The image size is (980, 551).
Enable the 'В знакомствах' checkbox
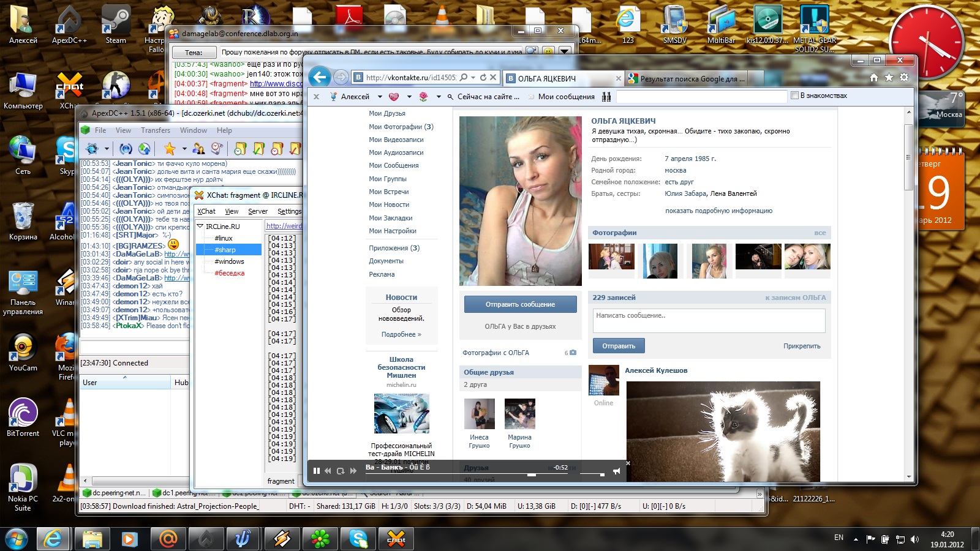pyautogui.click(x=794, y=96)
